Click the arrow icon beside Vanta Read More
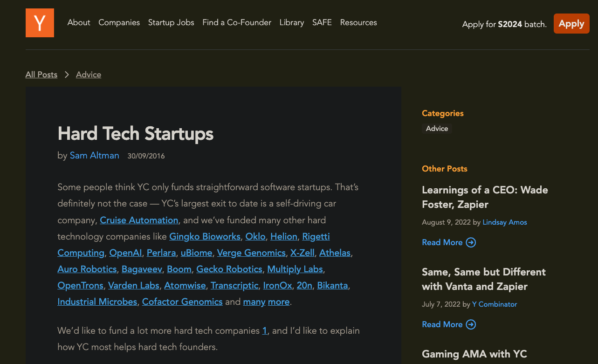 tap(471, 324)
